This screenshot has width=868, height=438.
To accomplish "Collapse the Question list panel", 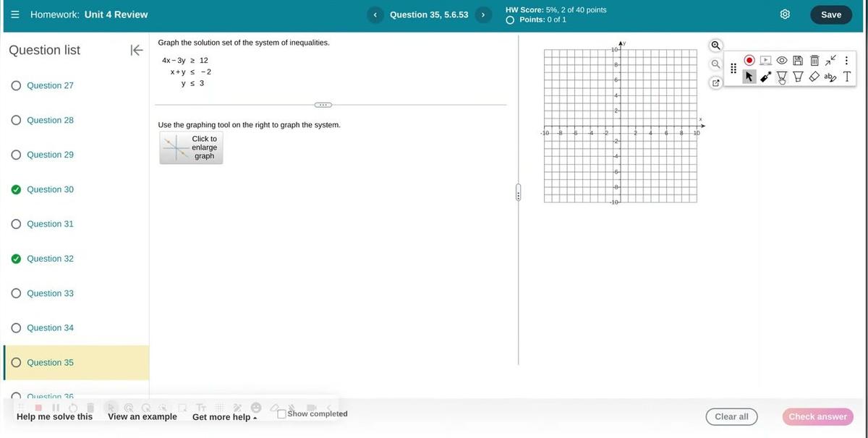I will (x=136, y=50).
